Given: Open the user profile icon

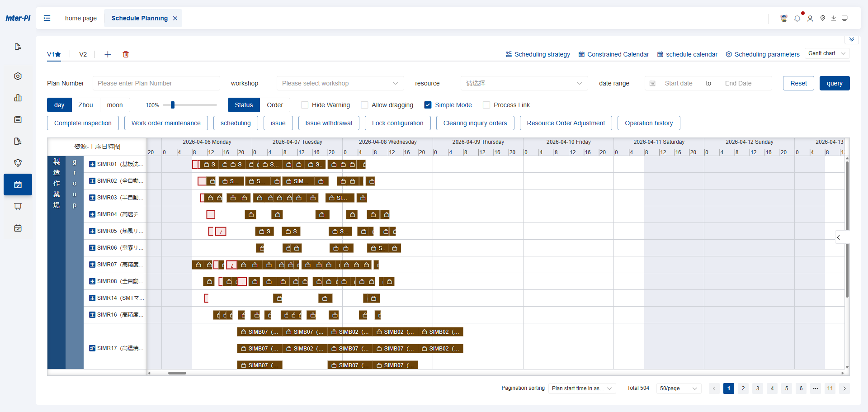Looking at the screenshot, I should click(810, 19).
